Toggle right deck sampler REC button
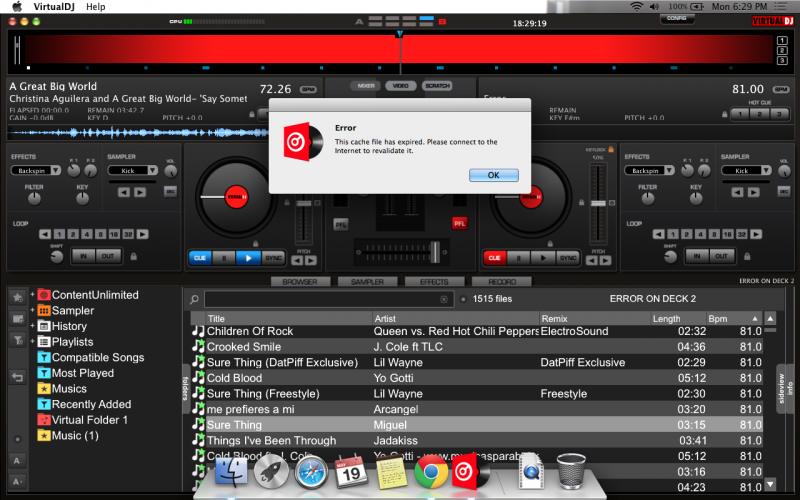The height and width of the screenshot is (500, 800). click(784, 191)
